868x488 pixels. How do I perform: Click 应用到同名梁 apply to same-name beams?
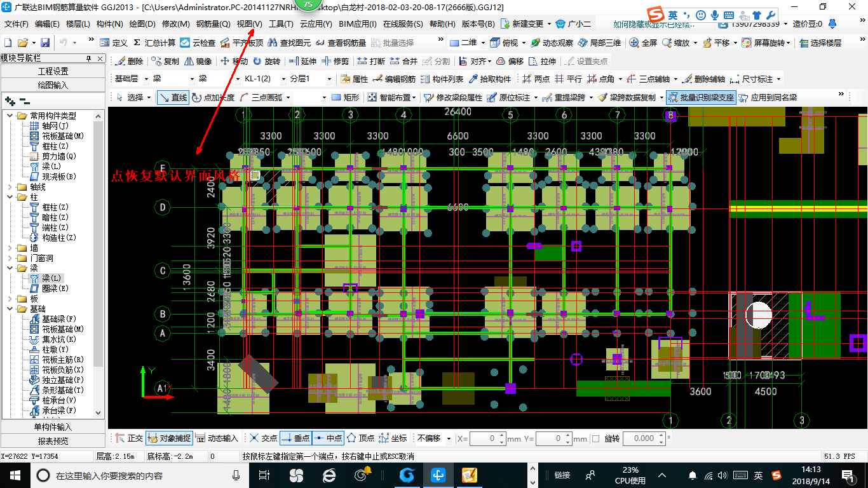[768, 97]
